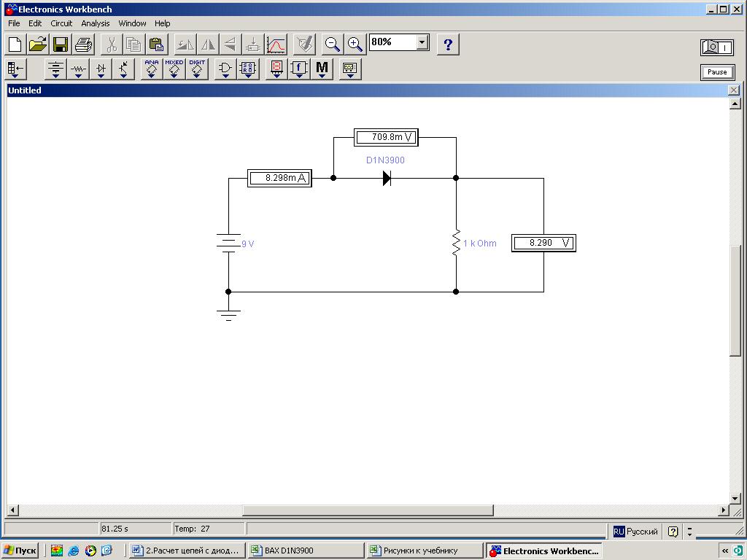Open the Edit menu

click(x=35, y=23)
